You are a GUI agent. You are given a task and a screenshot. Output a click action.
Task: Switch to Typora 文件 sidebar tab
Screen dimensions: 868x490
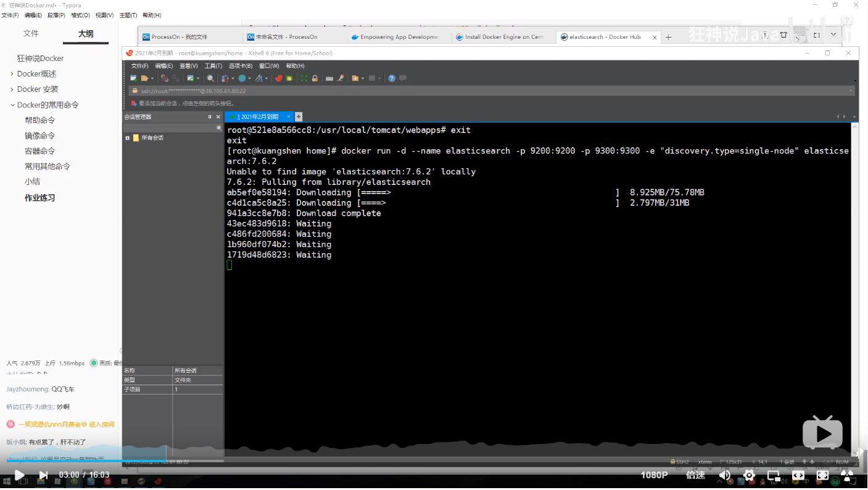31,33
